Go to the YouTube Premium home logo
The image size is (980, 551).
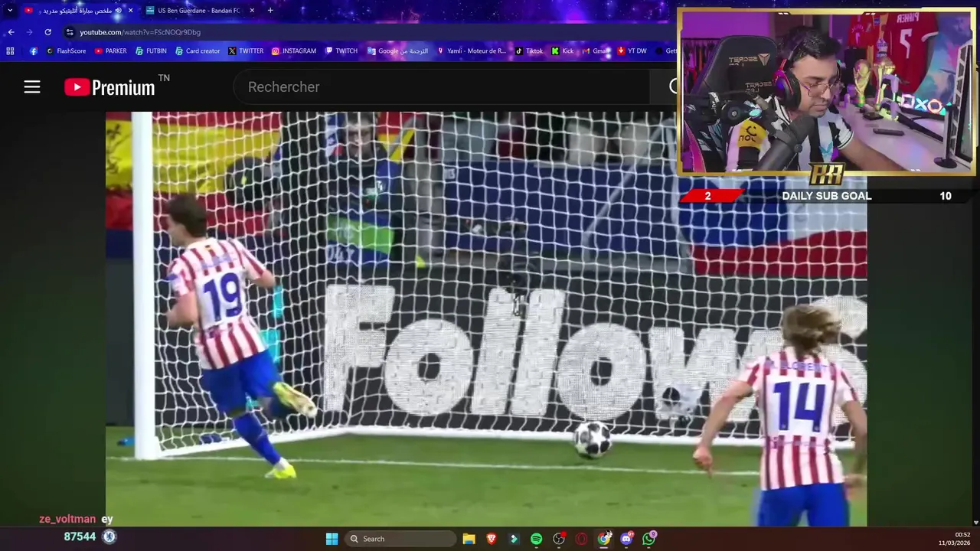pos(109,87)
